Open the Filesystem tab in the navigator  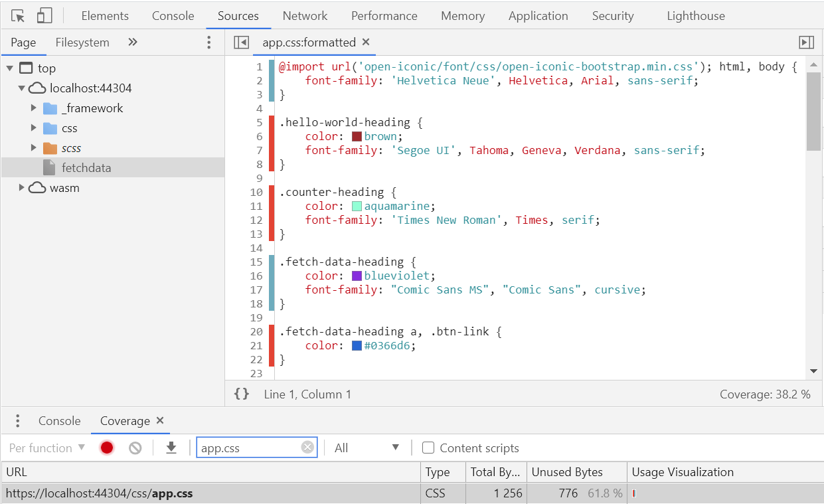tap(82, 41)
